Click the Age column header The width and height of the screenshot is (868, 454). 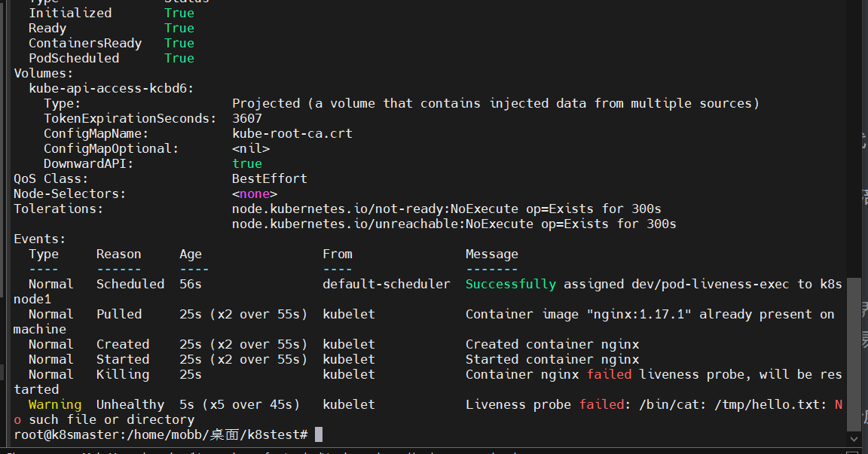[x=190, y=254]
